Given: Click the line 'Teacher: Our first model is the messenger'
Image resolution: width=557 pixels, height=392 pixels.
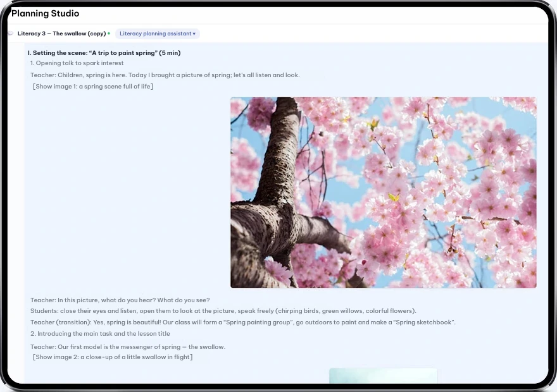Looking at the screenshot, I should (128, 347).
